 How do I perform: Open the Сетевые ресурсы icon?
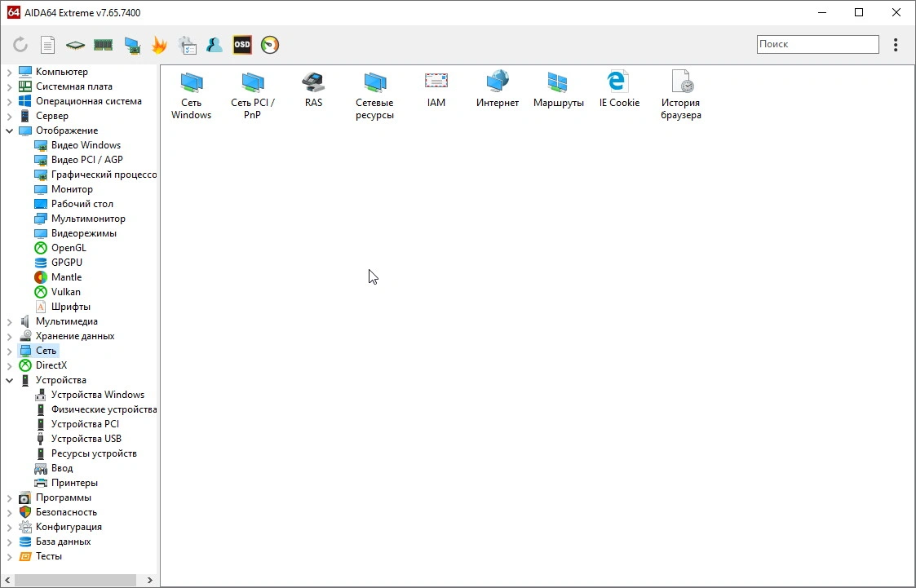(x=374, y=95)
